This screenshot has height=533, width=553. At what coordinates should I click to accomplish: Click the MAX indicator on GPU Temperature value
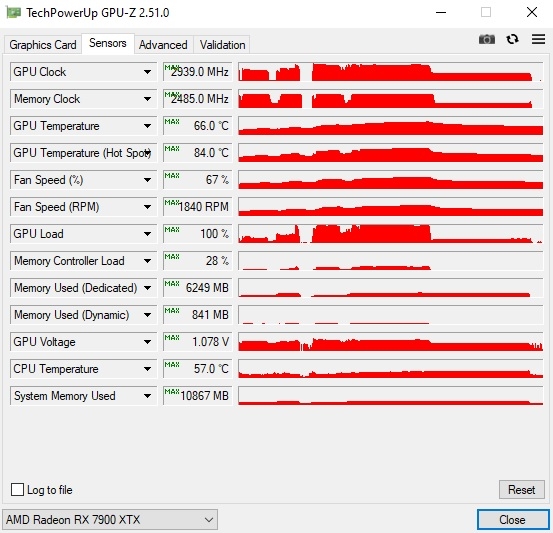(172, 121)
